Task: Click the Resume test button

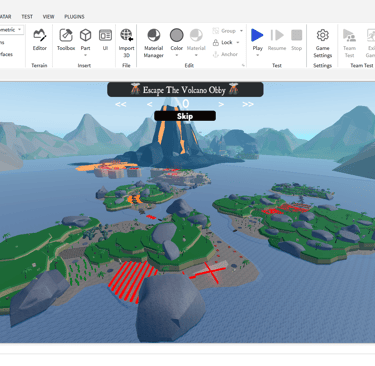Action: 277,40
